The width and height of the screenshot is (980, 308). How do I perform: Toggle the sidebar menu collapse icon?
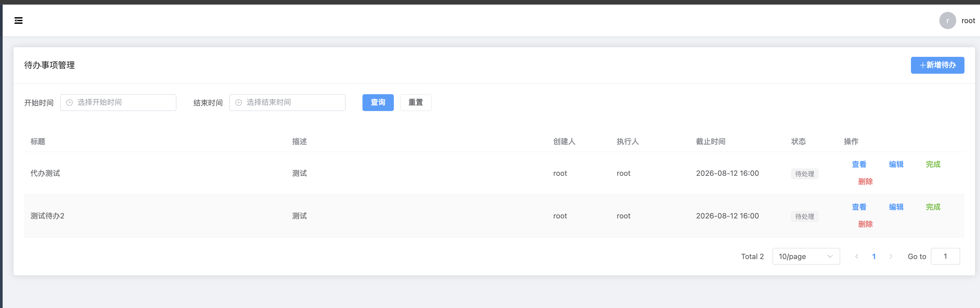click(x=18, y=20)
